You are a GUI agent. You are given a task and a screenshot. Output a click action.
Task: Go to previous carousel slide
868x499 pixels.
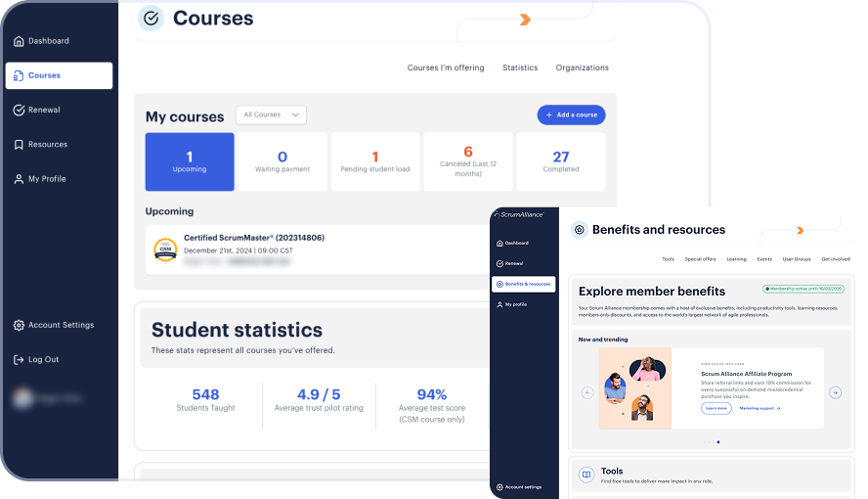587,392
